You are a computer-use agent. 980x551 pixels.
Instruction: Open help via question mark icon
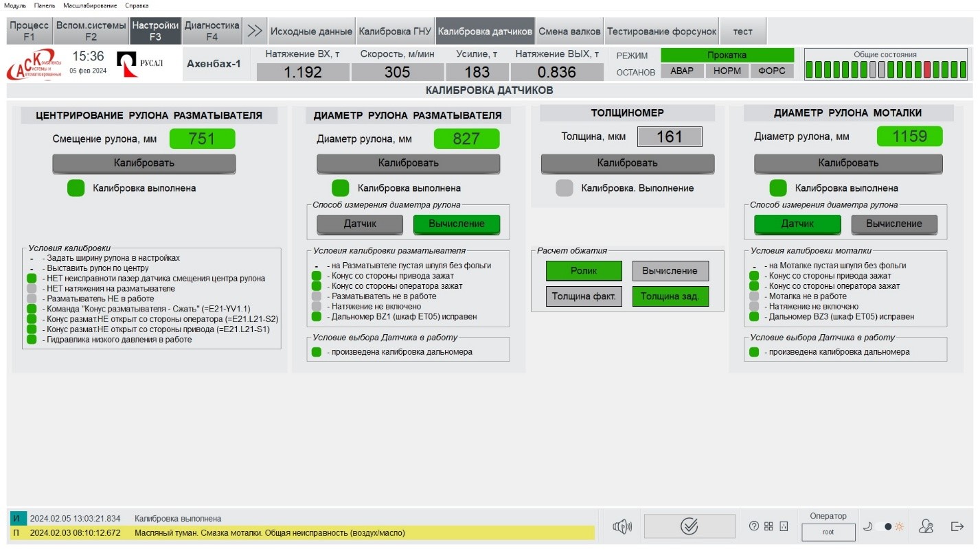tap(754, 526)
